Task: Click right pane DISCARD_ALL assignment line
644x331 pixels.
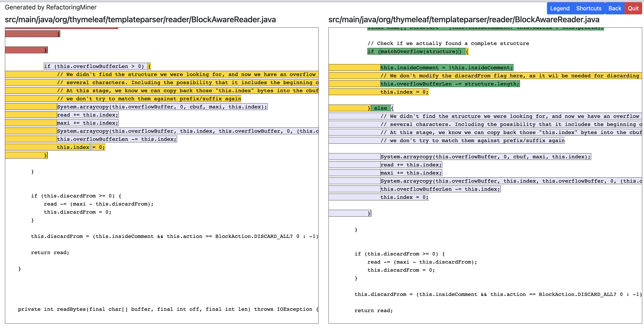Action: [498, 294]
